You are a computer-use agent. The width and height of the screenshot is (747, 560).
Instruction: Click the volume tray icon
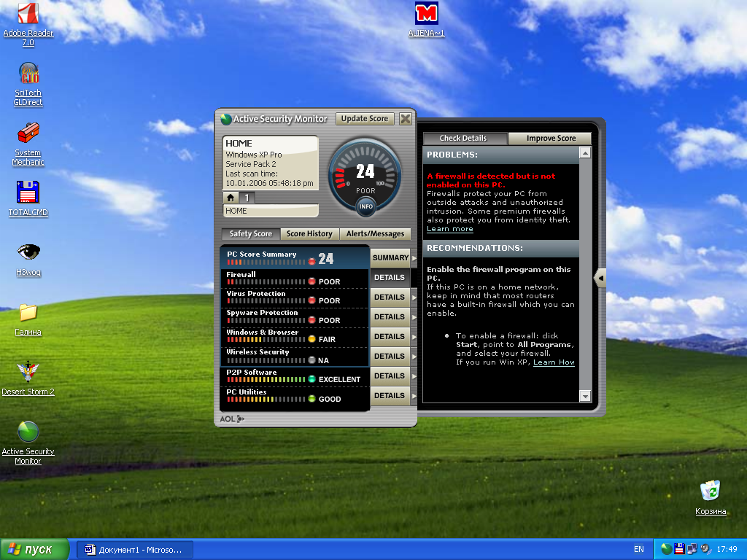tap(705, 549)
